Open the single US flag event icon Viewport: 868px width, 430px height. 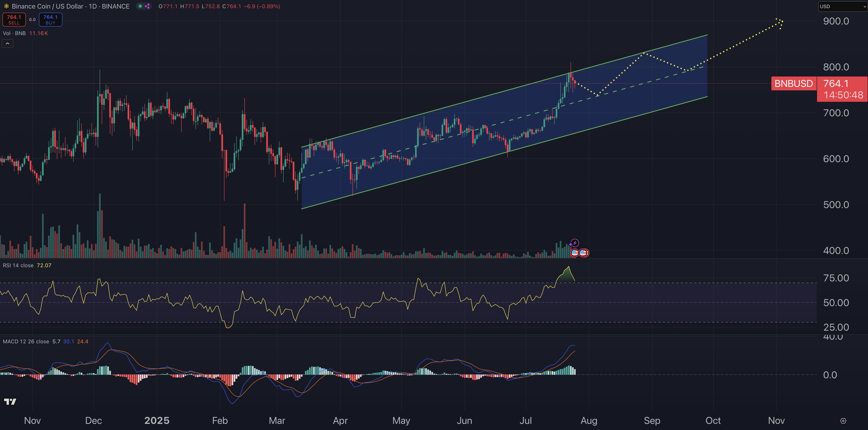point(574,253)
